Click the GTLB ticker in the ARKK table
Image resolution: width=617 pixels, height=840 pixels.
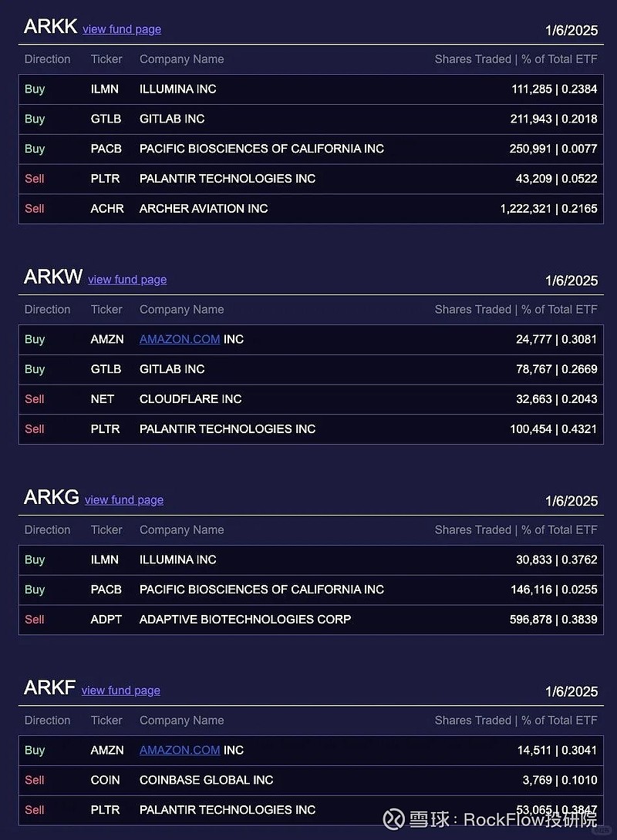point(106,119)
